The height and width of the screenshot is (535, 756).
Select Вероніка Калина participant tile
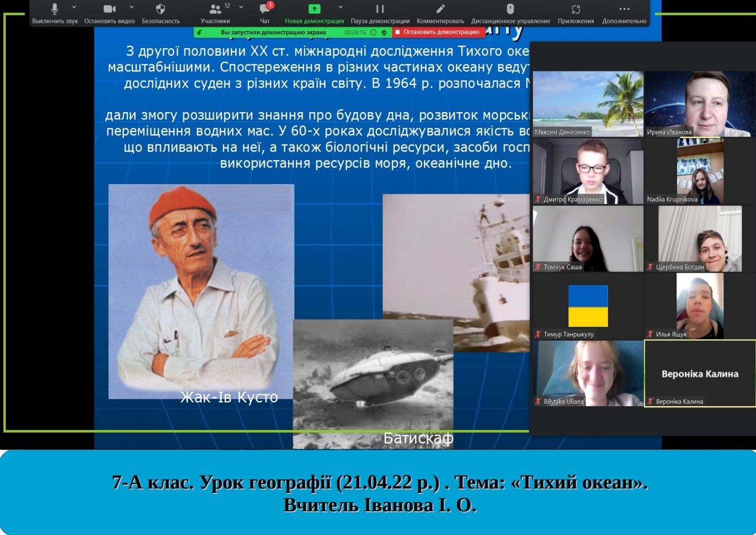700,373
